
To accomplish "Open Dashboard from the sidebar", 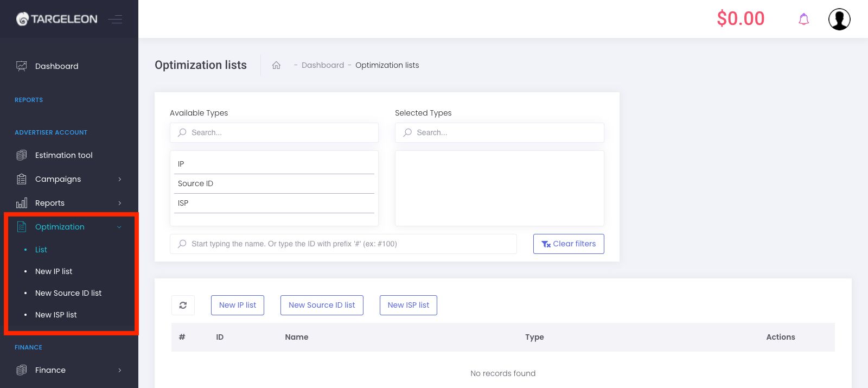I will pos(56,66).
